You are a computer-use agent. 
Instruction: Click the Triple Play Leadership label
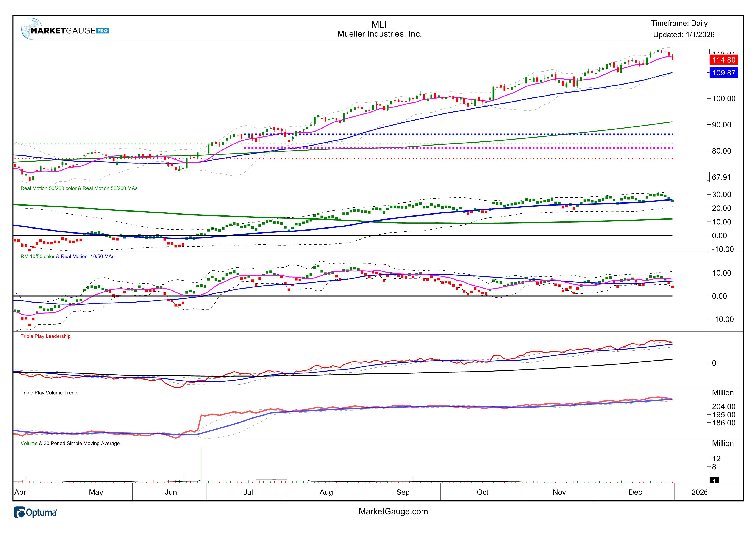point(45,336)
